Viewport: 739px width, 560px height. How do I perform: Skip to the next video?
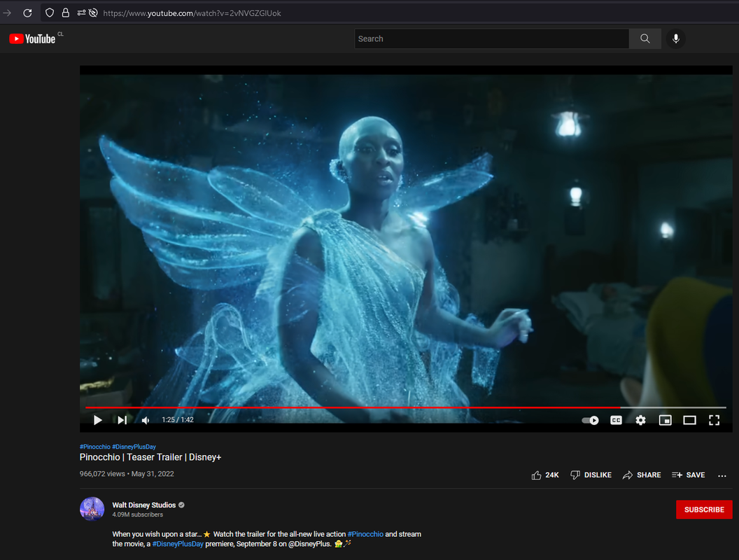122,420
